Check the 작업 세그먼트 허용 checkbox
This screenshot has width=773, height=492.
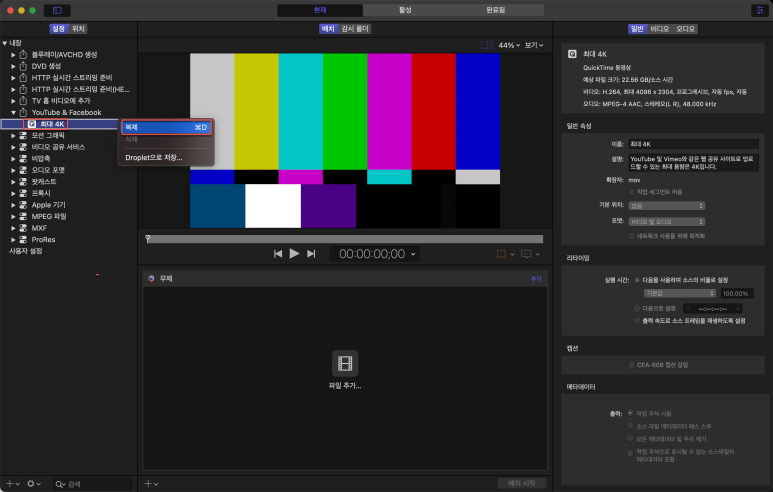pos(632,192)
